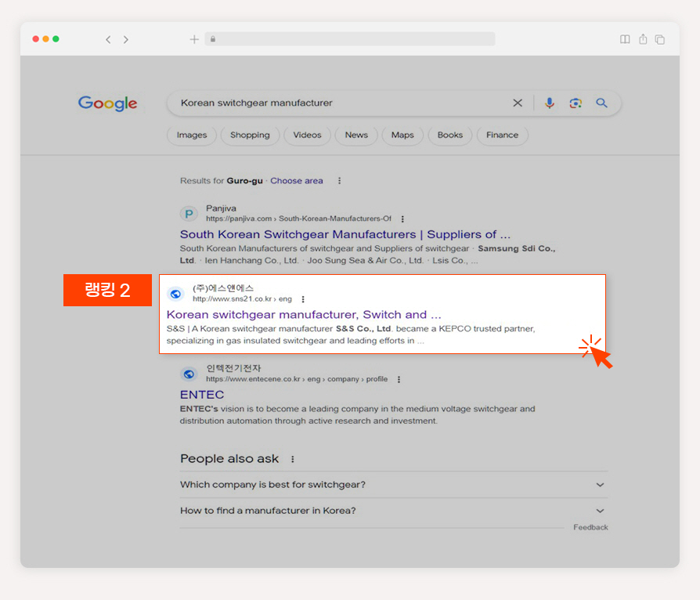Switch to the Maps tab
Image resolution: width=700 pixels, height=600 pixels.
coord(402,135)
